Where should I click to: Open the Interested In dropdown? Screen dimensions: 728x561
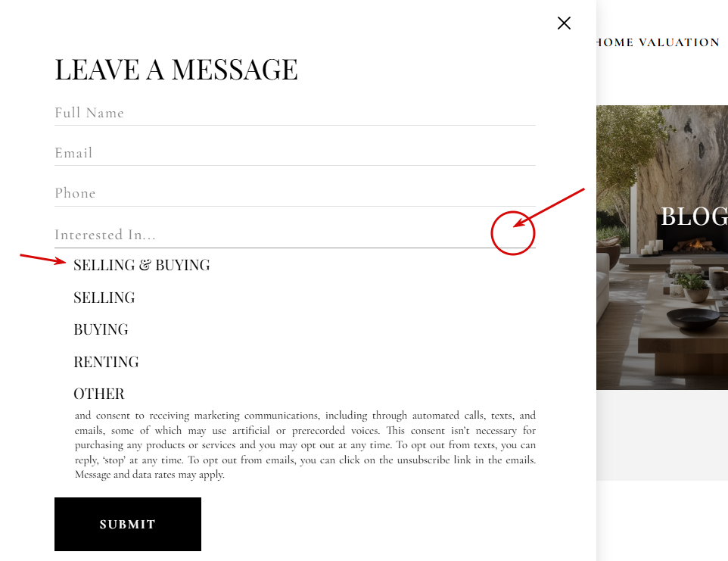pos(295,235)
